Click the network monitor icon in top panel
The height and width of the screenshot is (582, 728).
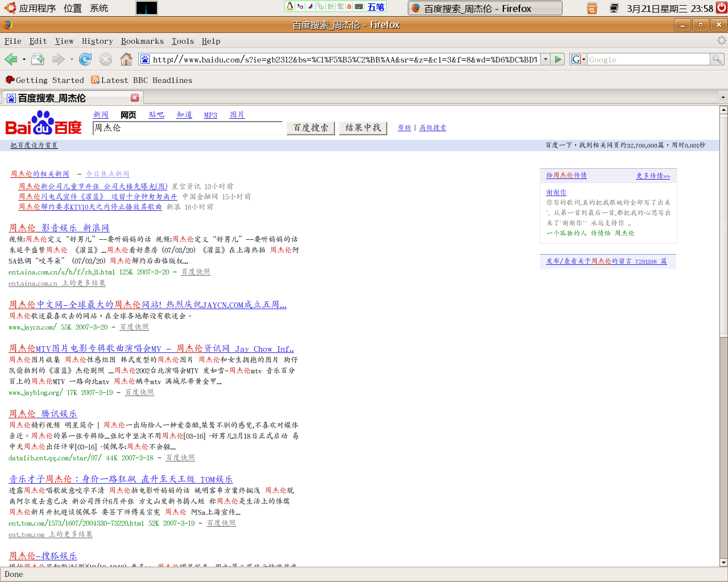[614, 8]
